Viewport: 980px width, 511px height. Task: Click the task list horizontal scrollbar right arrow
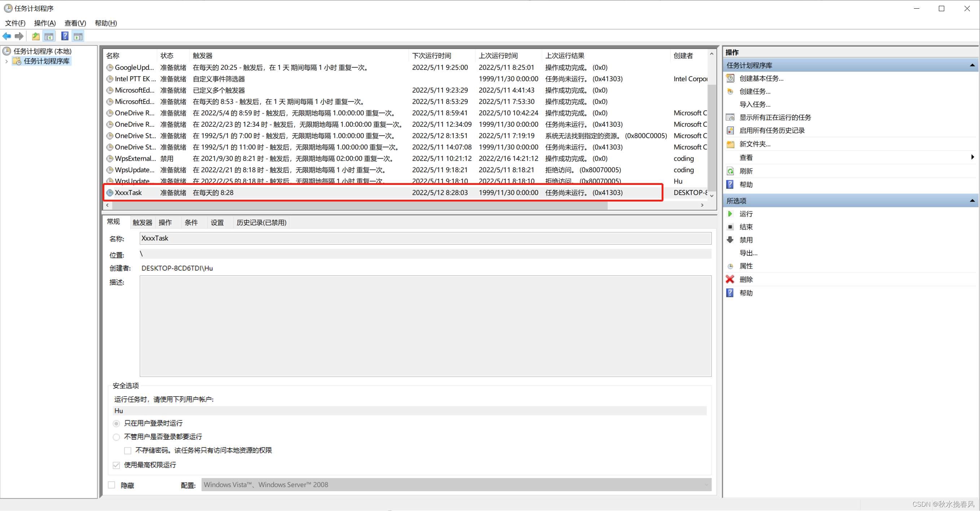(x=702, y=205)
